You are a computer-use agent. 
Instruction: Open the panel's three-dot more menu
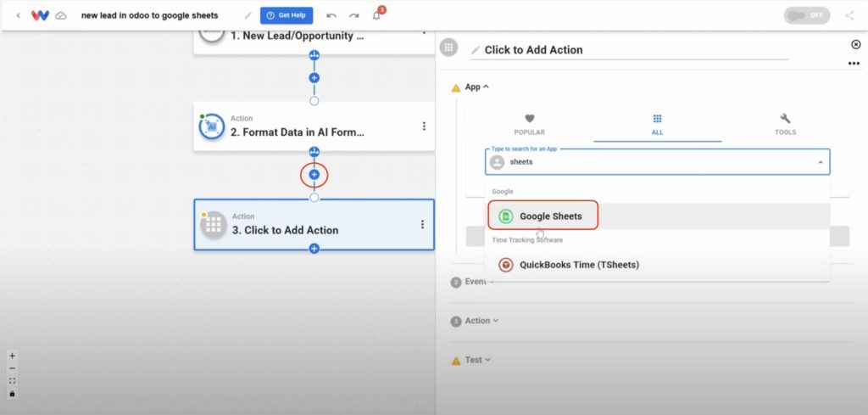[854, 64]
